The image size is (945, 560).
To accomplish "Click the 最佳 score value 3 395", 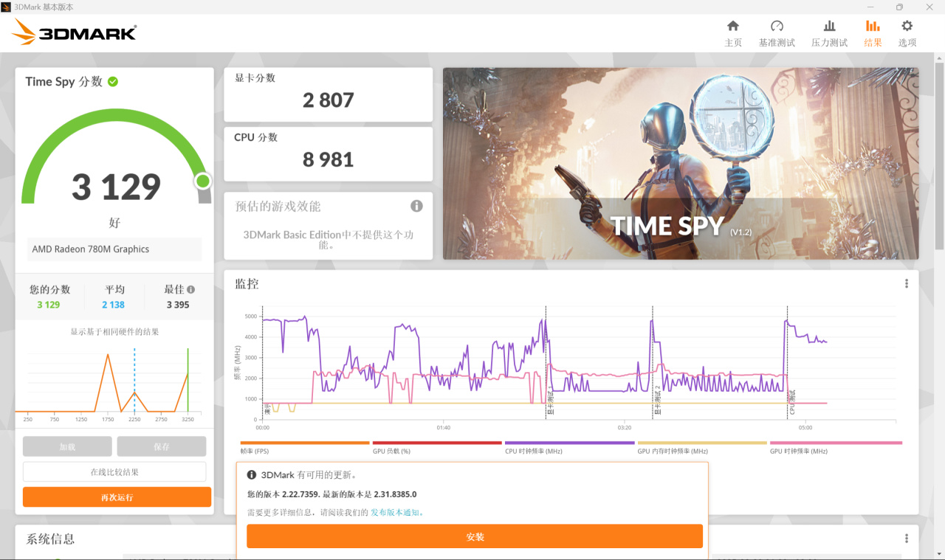I will 178,305.
